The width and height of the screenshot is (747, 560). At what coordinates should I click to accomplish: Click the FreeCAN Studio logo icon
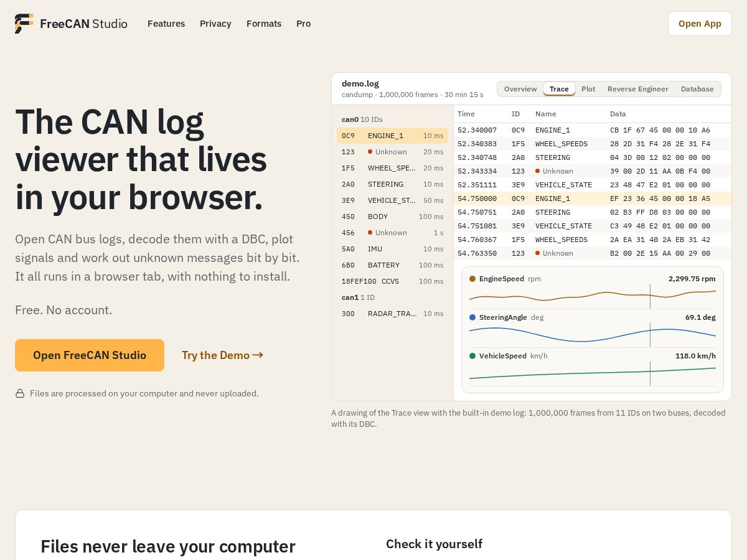coord(24,24)
